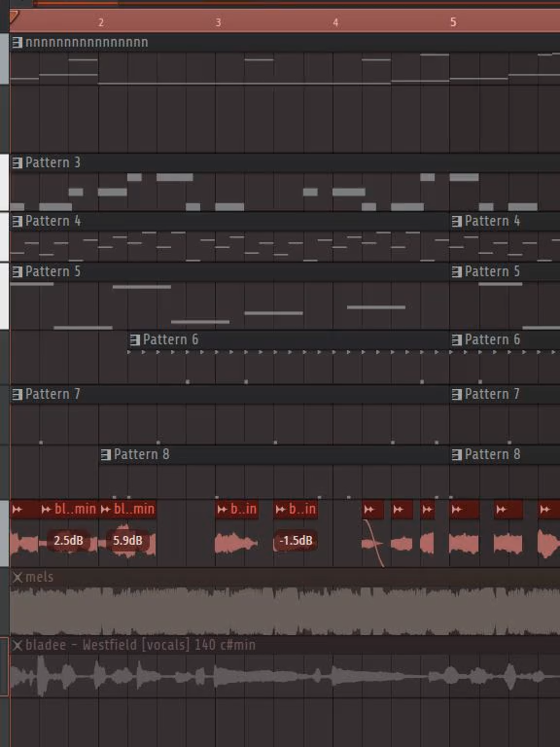This screenshot has width=560, height=747.
Task: Click the -1.5dB gain label on the audio clip
Action: click(296, 541)
